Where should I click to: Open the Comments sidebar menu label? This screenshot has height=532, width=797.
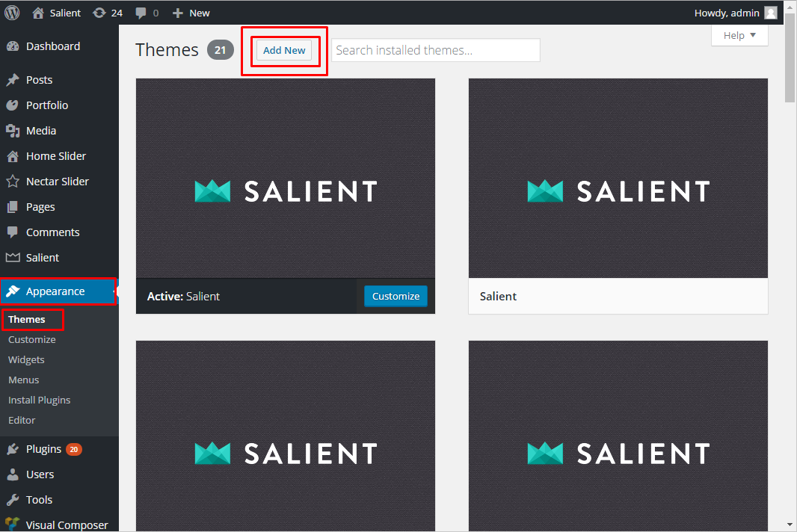click(53, 232)
